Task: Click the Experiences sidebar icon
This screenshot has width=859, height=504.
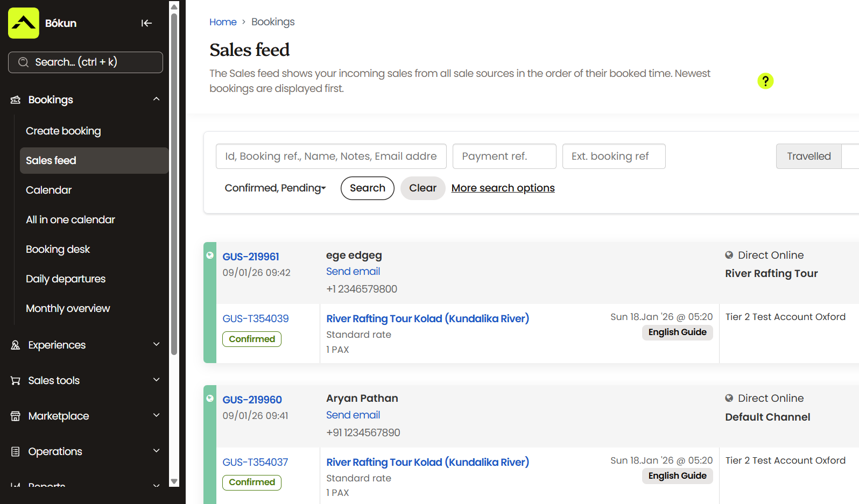Action: click(x=16, y=345)
